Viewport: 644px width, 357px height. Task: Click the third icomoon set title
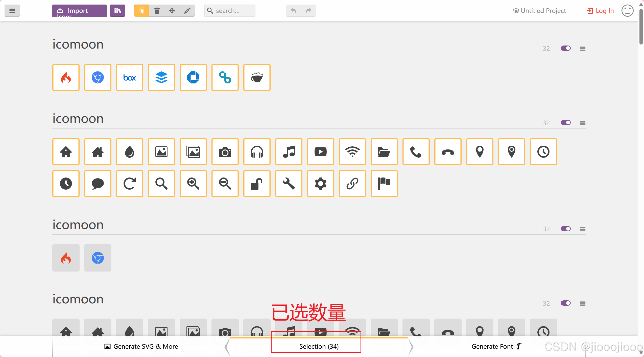click(x=78, y=225)
